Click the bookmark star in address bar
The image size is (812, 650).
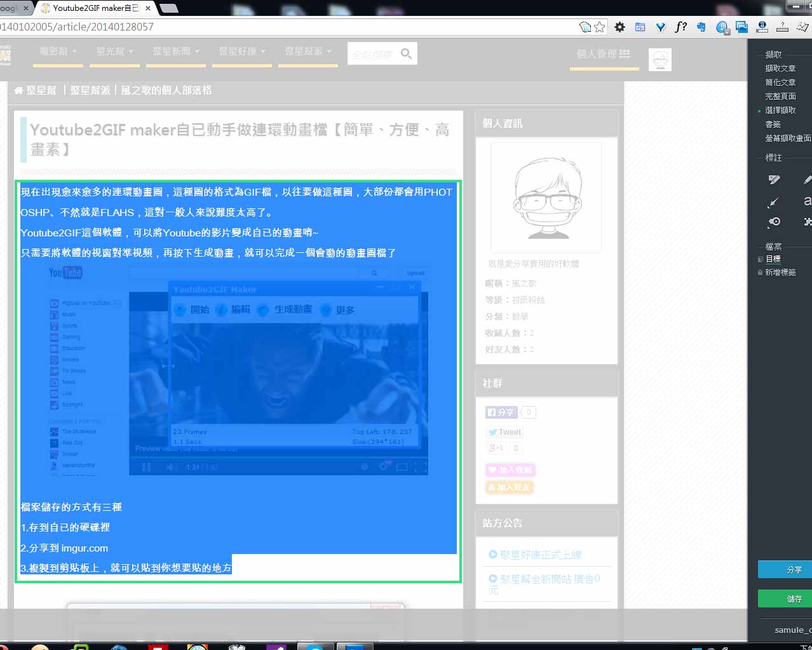tap(599, 27)
